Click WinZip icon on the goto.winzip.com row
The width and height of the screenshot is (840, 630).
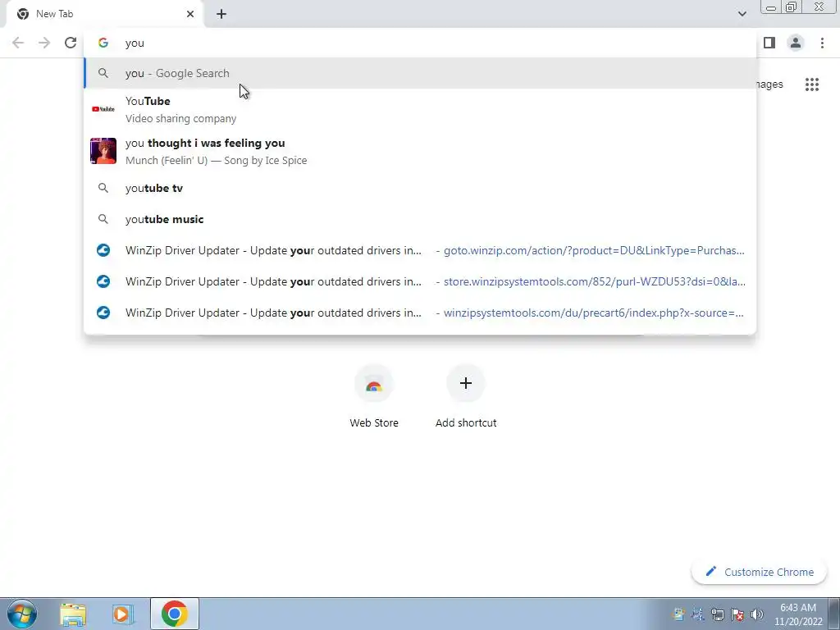click(x=103, y=250)
